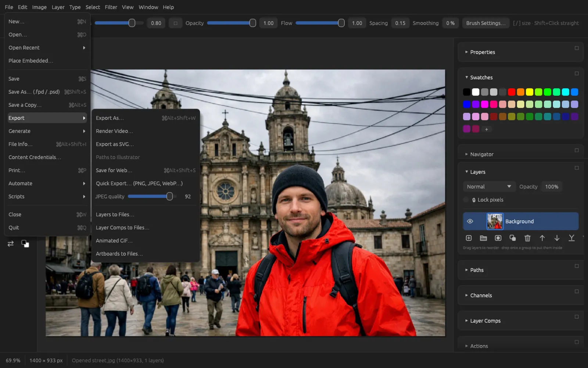Add a new layer with the plus icon
Screen dimensions: 588x368
tap(469, 238)
